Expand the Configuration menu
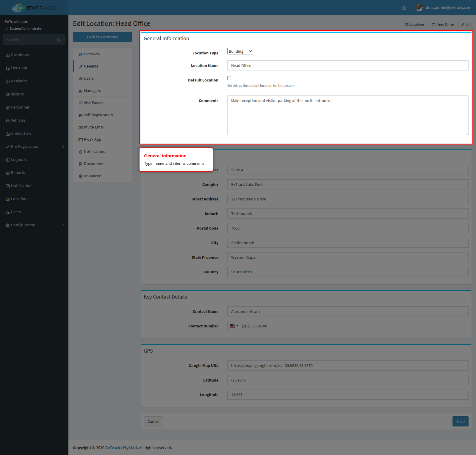 [x=34, y=225]
